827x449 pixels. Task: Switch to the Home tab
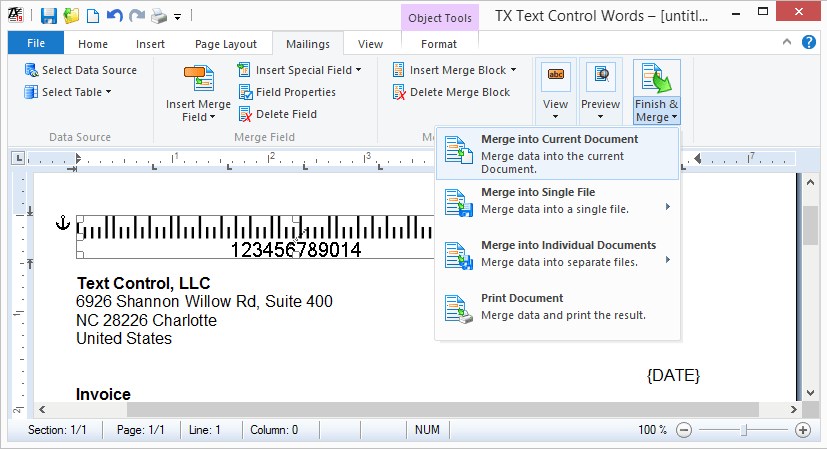coord(93,44)
